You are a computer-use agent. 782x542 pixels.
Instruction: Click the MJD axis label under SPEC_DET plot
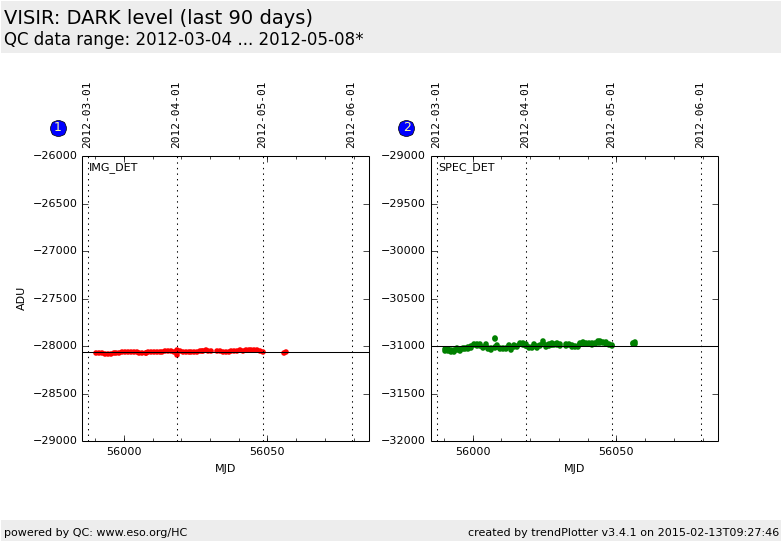[574, 468]
